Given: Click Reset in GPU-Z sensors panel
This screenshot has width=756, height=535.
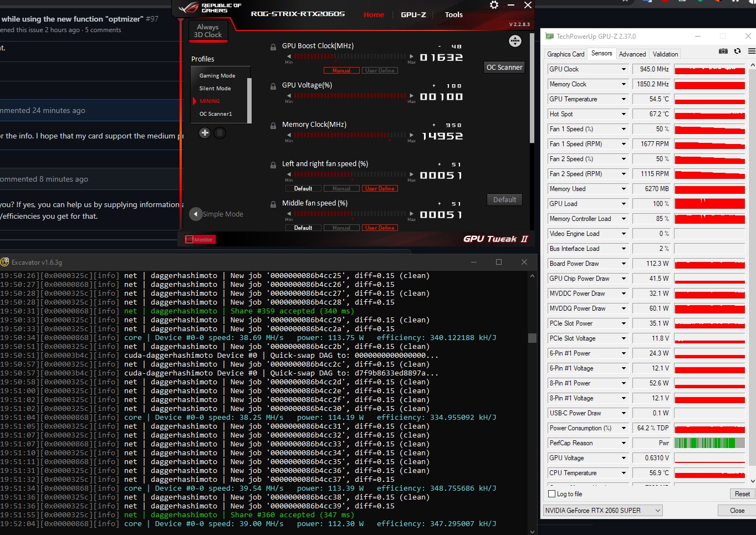Looking at the screenshot, I should 741,493.
